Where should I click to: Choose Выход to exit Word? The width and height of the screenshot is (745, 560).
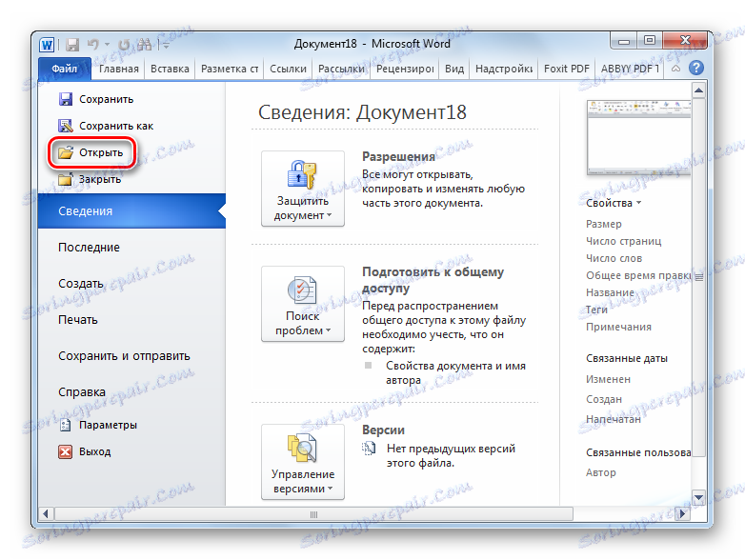pos(94,451)
